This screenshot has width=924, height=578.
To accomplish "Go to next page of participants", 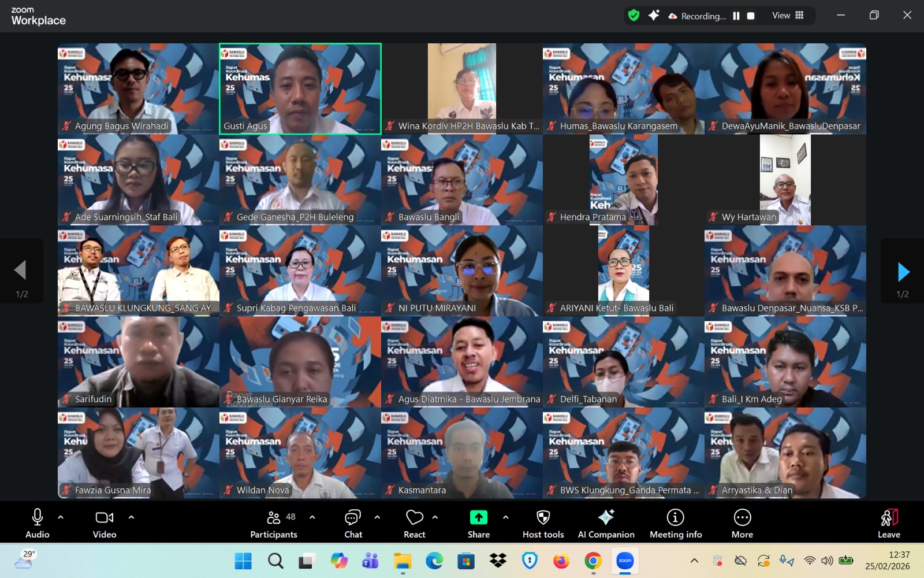I will coord(903,271).
